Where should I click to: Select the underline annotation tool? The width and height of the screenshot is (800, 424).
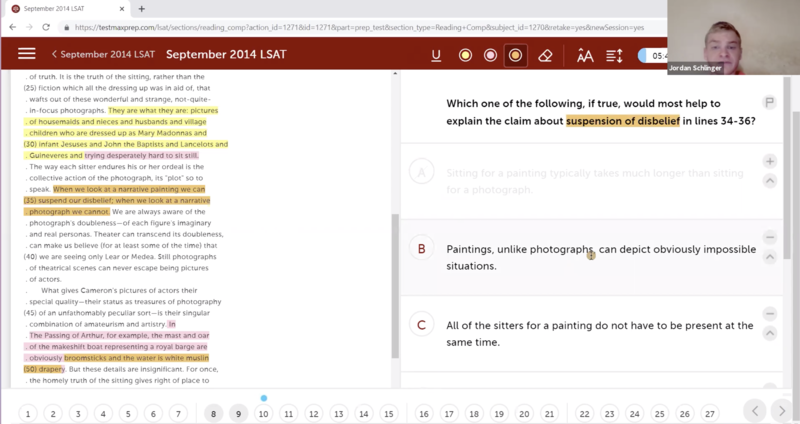pos(436,54)
